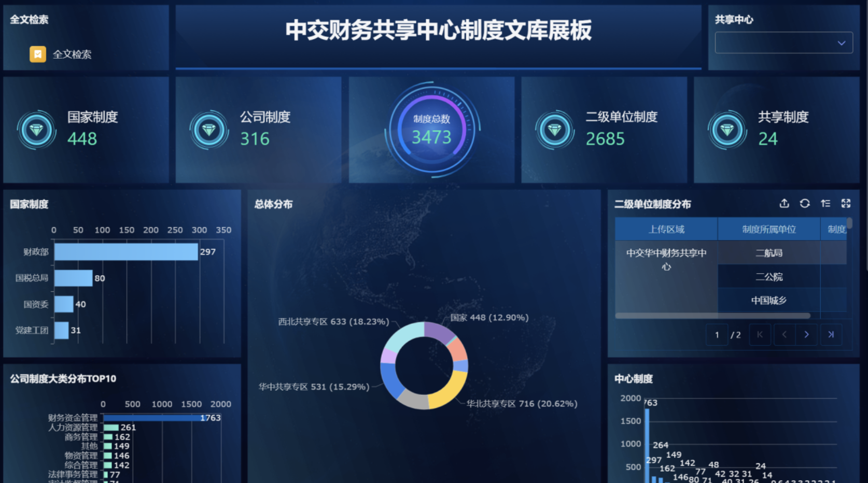Click the 上传区域 column header

666,229
